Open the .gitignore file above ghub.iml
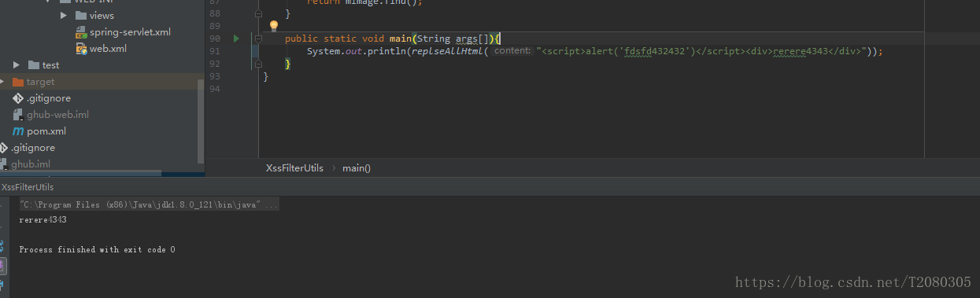The width and height of the screenshot is (980, 298). [32, 148]
